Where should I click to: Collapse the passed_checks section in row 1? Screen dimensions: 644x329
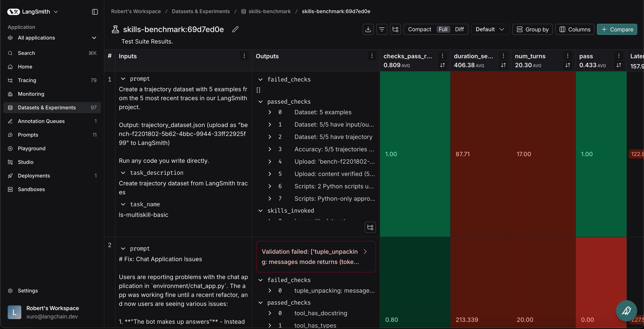coord(260,102)
